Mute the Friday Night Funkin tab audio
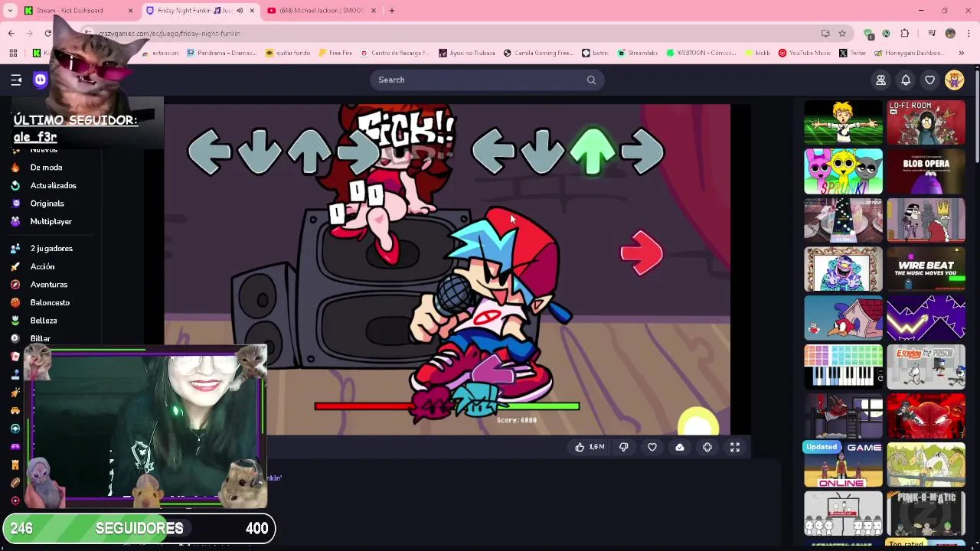Screen dimensions: 980x551 240,11
